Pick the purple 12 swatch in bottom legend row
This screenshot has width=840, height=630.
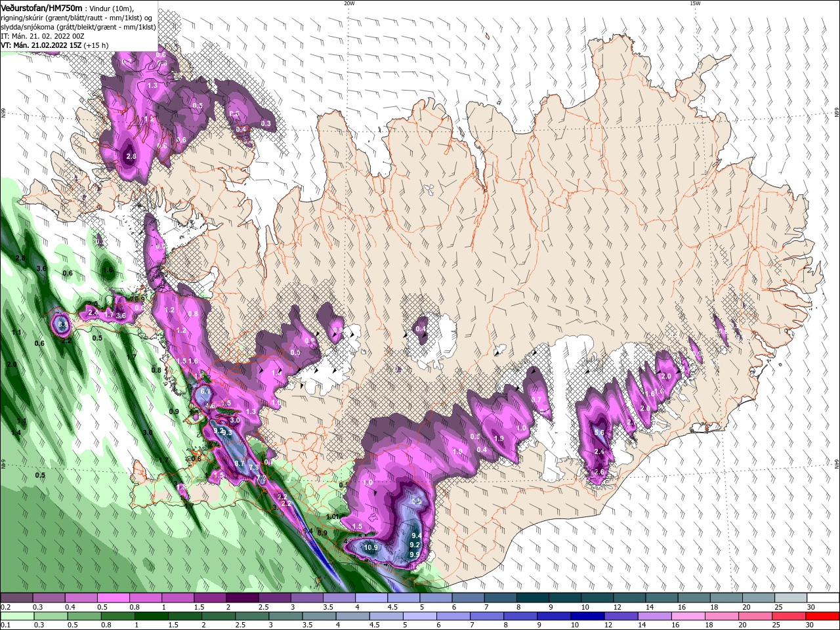[619, 616]
